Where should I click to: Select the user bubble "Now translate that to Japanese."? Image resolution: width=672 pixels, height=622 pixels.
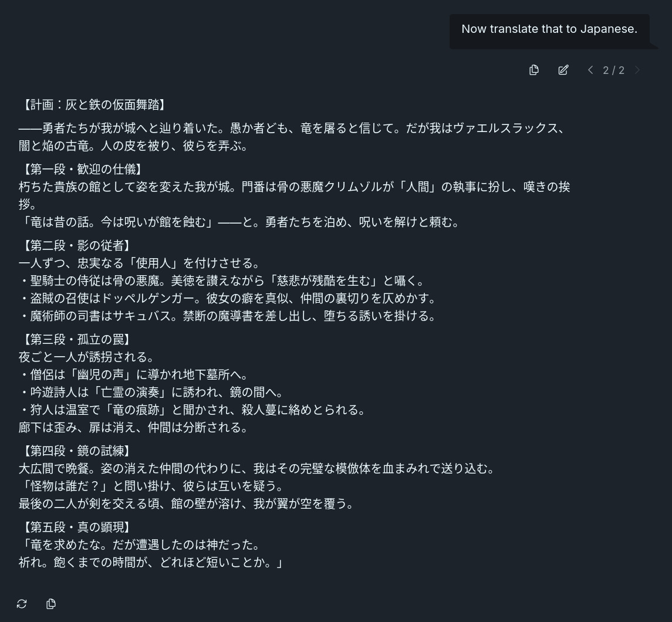[x=549, y=29]
